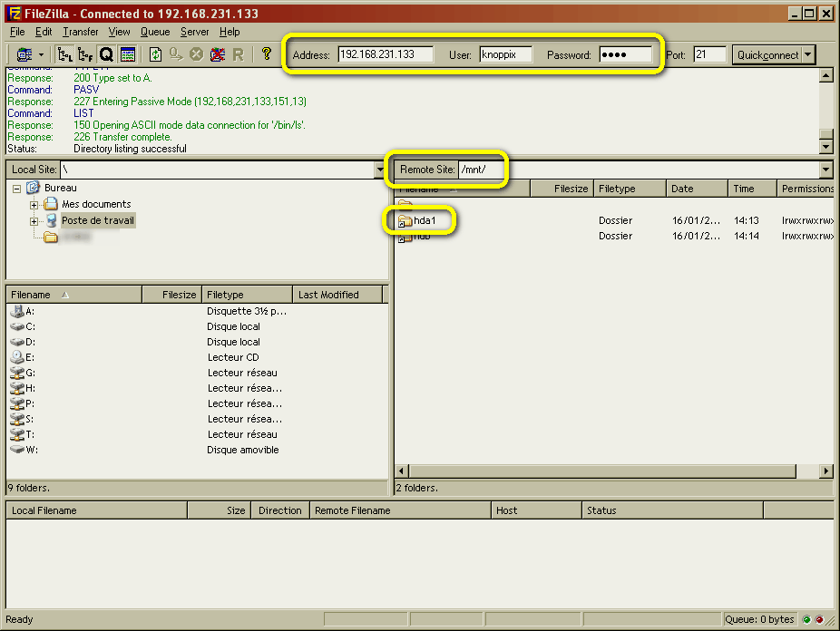This screenshot has height=631, width=840.
Task: Select the H: network drive icon
Action: tap(17, 388)
